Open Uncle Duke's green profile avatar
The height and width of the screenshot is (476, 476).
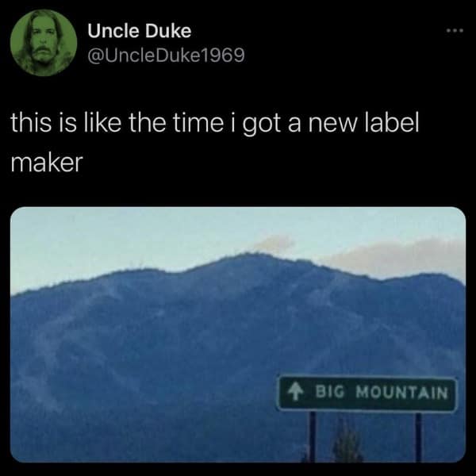44,43
